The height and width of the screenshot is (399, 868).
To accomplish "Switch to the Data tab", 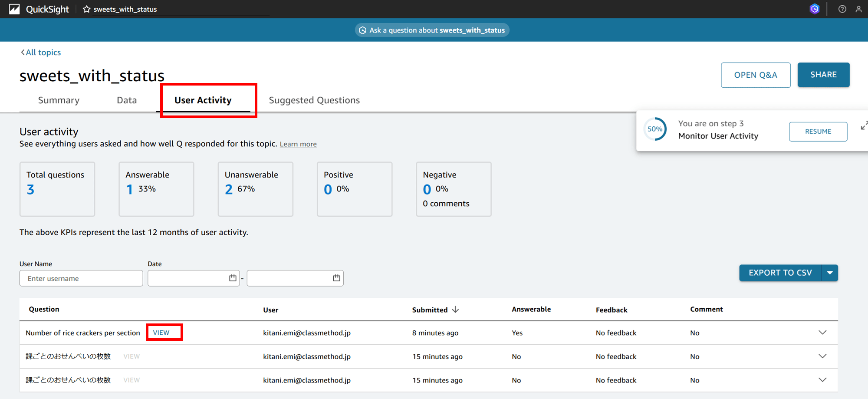I will point(127,100).
